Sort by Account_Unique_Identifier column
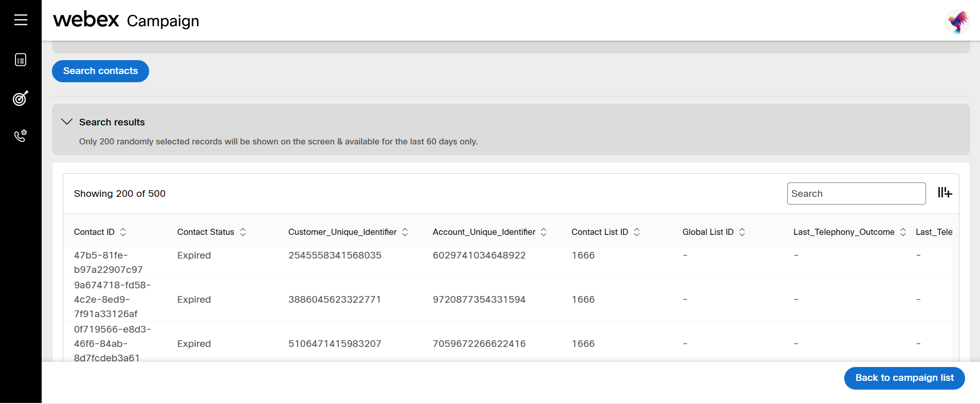980x404 pixels. click(x=543, y=232)
